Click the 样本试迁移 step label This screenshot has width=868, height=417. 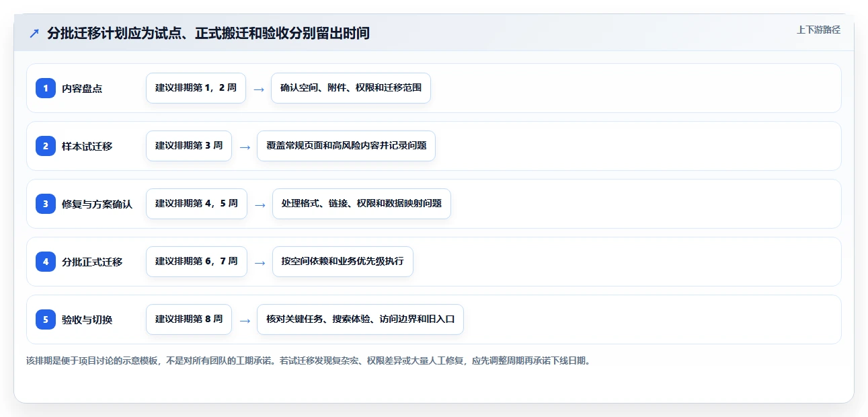(x=87, y=146)
